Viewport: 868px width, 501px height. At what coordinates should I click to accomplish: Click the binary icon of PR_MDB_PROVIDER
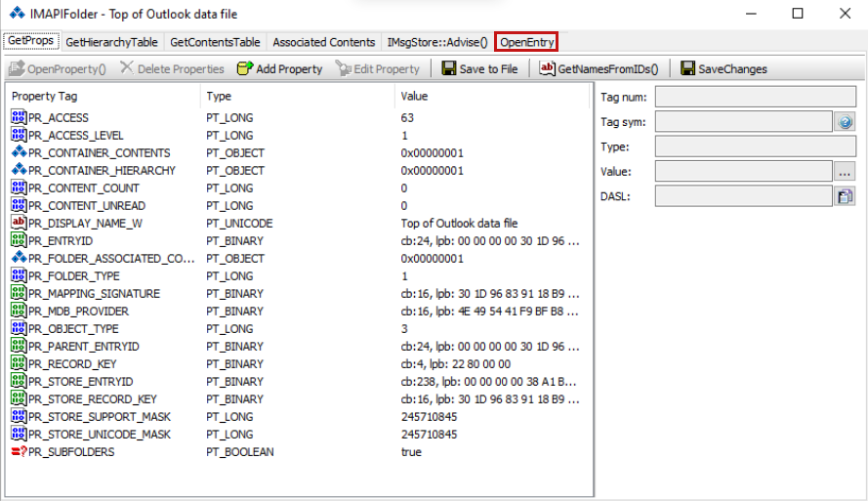point(19,311)
